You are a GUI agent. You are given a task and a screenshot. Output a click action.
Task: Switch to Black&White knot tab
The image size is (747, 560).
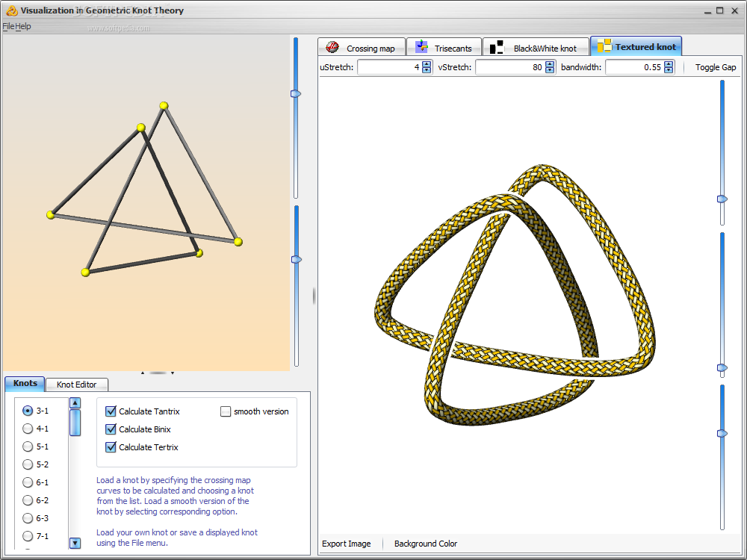pyautogui.click(x=536, y=47)
